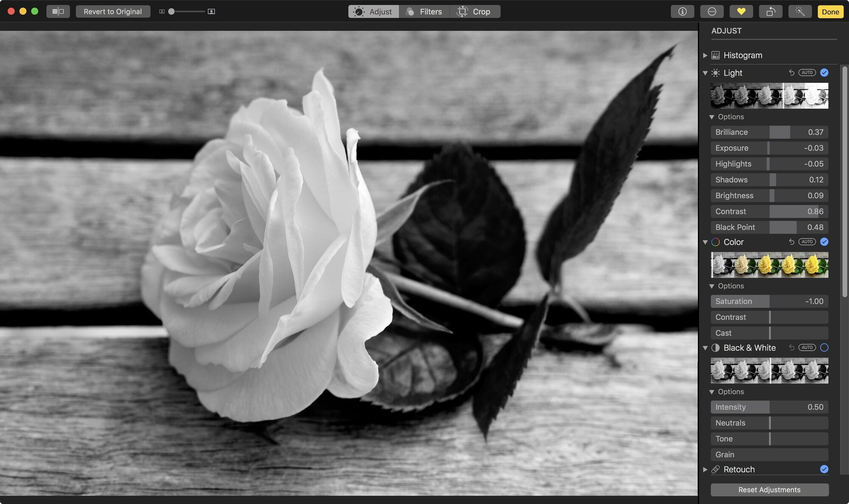Click the Color Contrast slider

[769, 317]
